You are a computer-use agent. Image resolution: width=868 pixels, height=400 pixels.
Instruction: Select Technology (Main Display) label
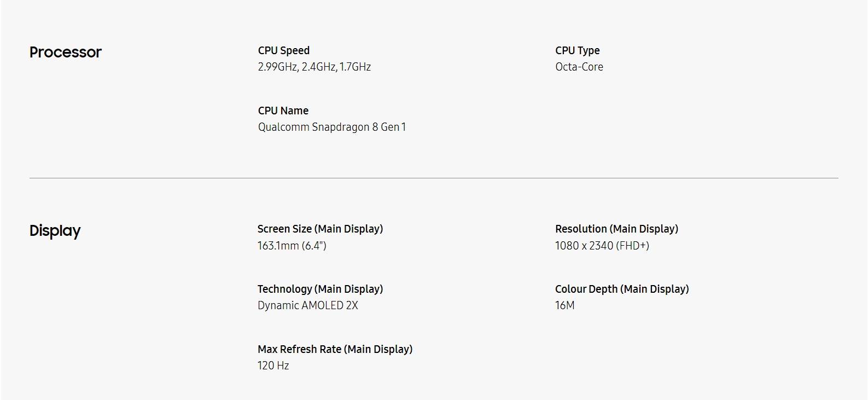[x=321, y=289]
